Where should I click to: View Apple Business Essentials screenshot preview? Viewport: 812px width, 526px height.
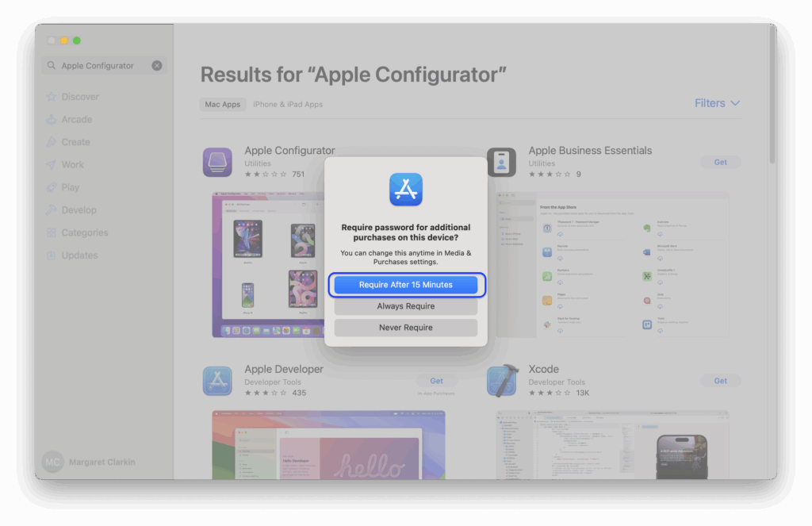click(613, 265)
